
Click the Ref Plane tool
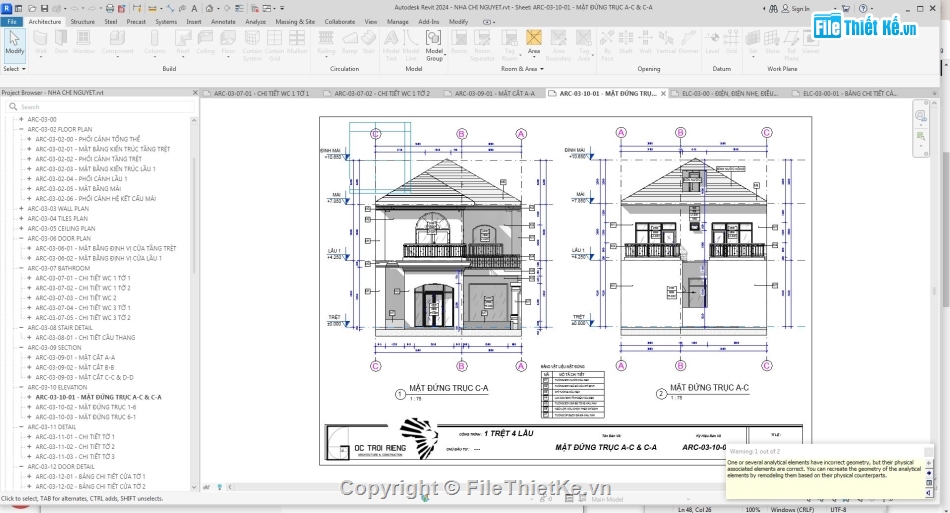pos(791,45)
